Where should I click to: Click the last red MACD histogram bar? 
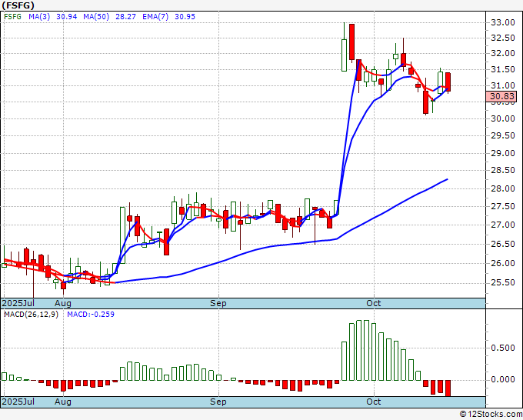448,388
